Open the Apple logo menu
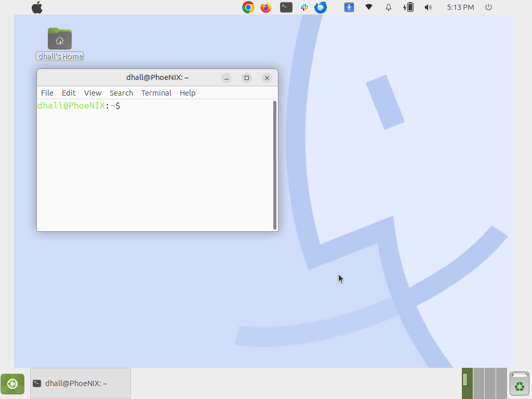 click(x=37, y=7)
